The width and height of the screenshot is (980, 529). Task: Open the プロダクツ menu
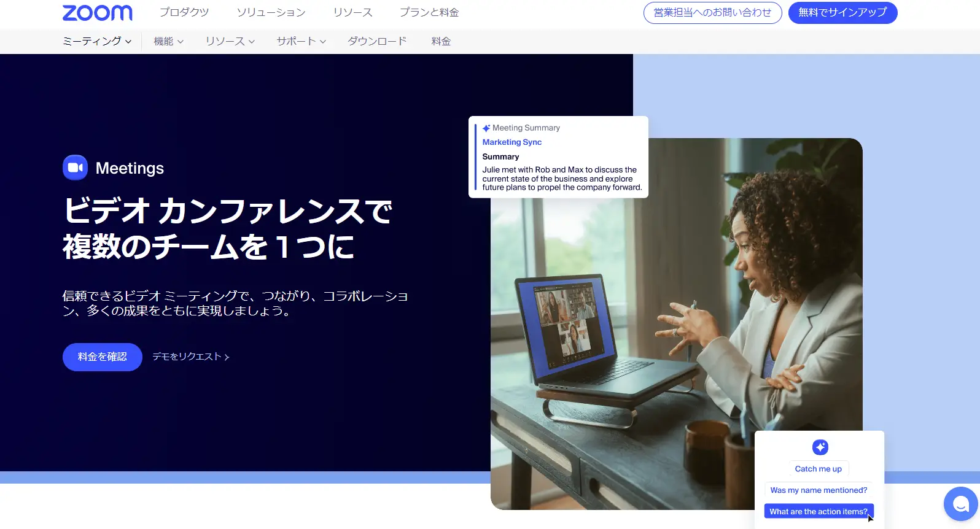click(x=184, y=12)
